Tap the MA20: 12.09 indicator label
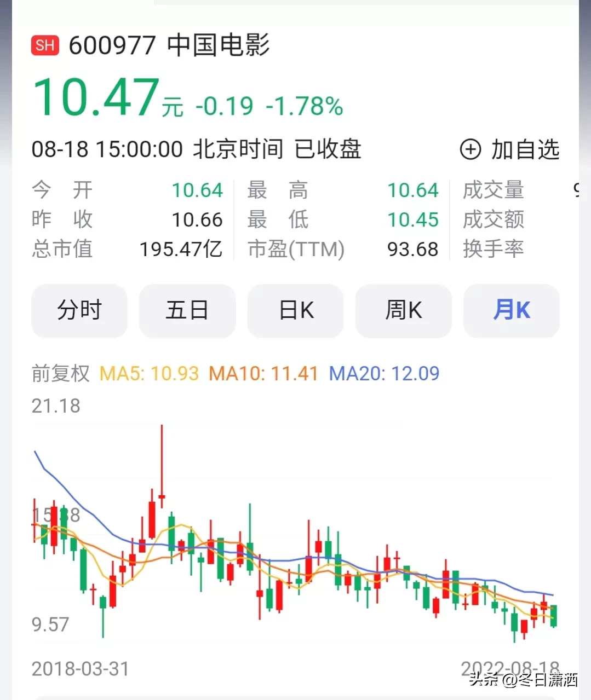 384,373
